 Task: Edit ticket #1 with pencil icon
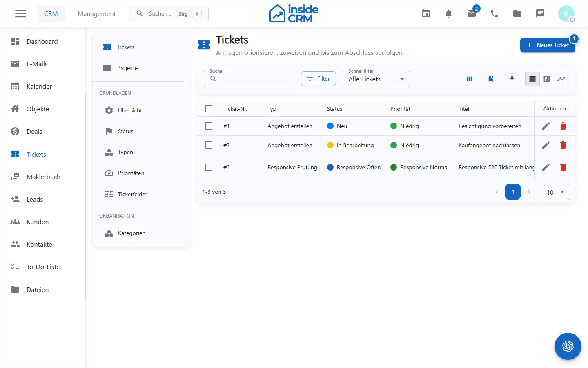(546, 126)
